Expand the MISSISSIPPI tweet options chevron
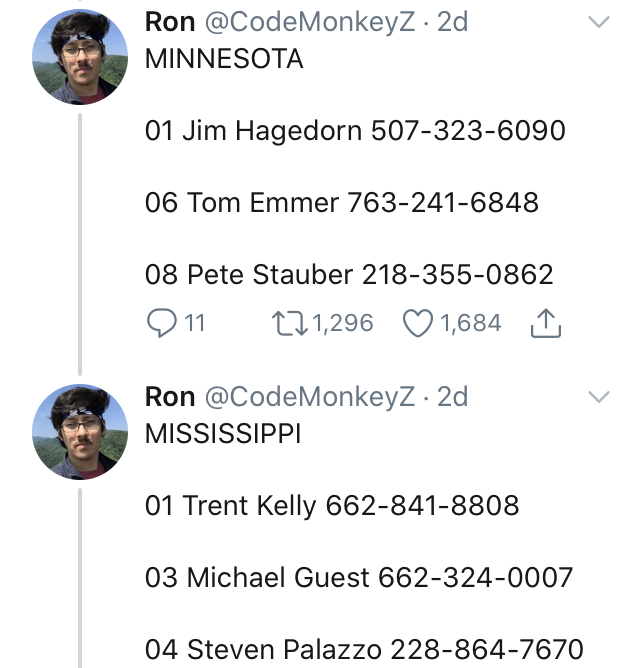The width and height of the screenshot is (640, 668). [x=599, y=397]
